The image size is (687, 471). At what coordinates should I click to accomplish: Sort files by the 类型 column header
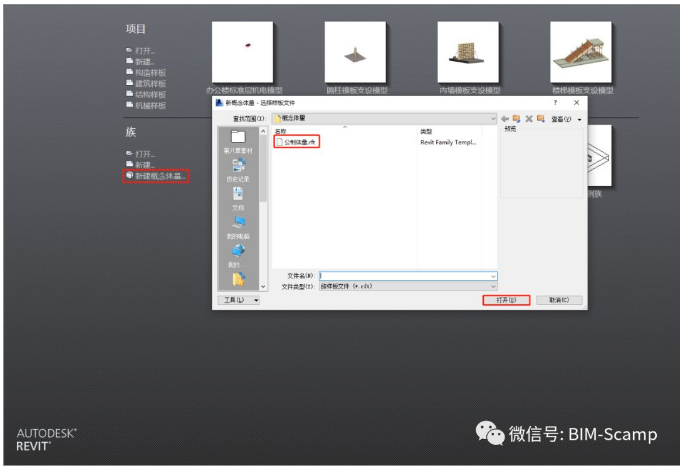(426, 131)
